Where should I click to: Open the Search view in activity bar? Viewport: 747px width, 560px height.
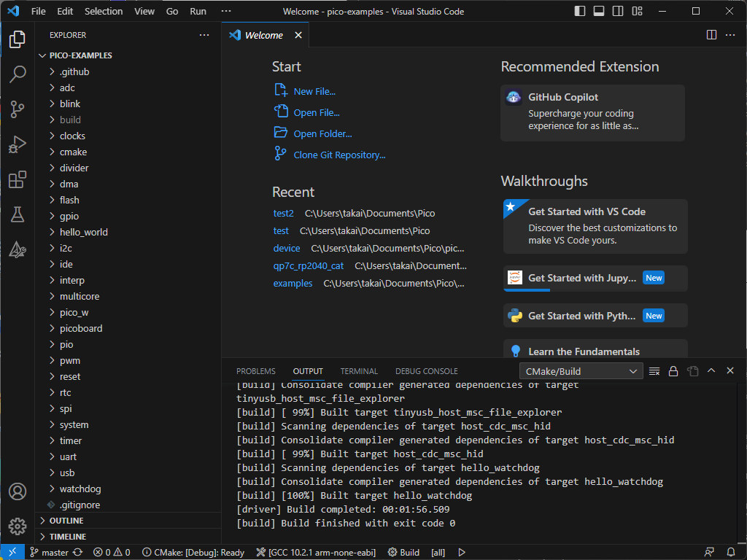18,74
